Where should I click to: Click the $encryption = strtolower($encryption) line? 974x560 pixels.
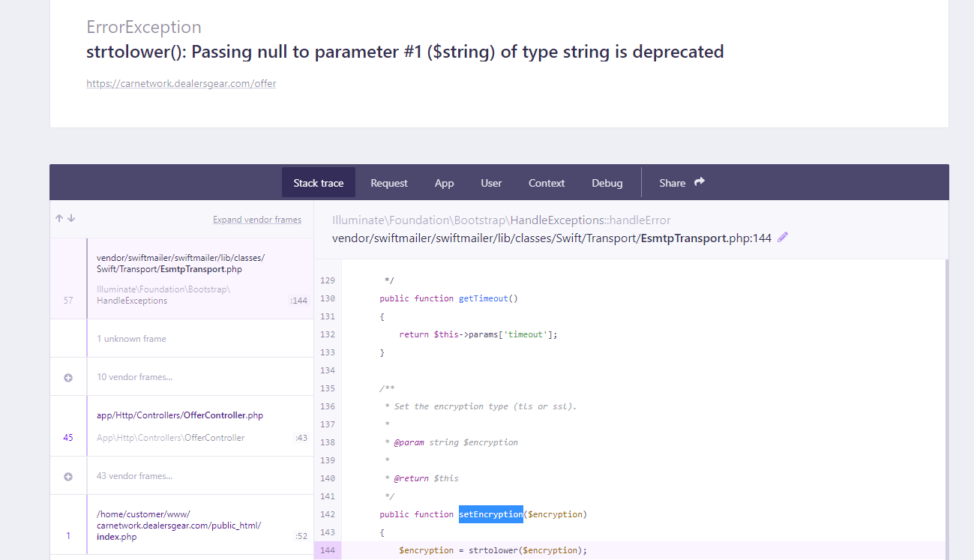click(493, 550)
